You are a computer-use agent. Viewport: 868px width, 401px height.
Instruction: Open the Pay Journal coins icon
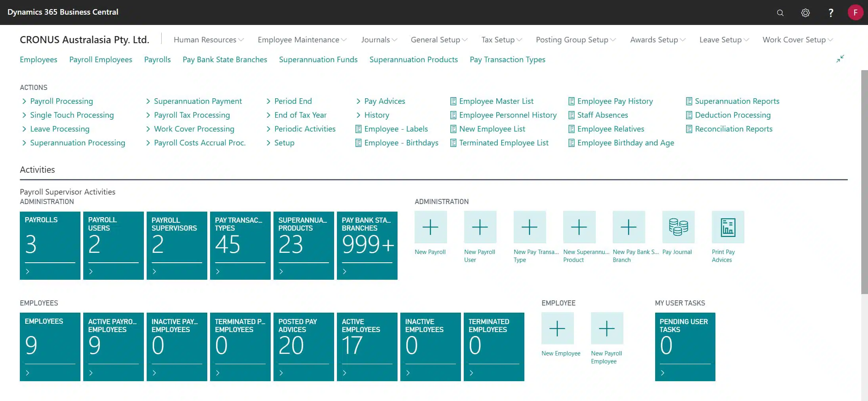pyautogui.click(x=678, y=227)
